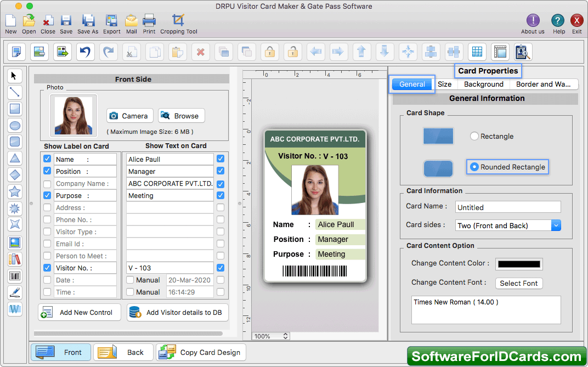Click the visitor photo thumbnail
588x367 pixels.
(x=73, y=115)
